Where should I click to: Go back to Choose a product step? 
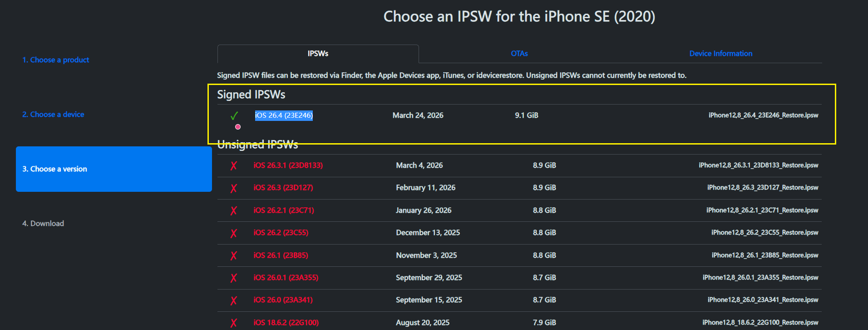click(x=55, y=60)
